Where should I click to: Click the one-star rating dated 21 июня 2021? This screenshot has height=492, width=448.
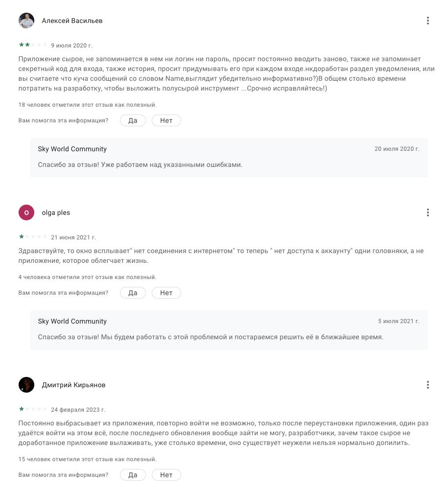point(33,236)
